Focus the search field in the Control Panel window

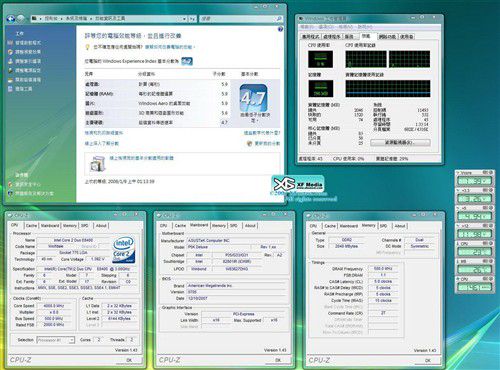(238, 19)
